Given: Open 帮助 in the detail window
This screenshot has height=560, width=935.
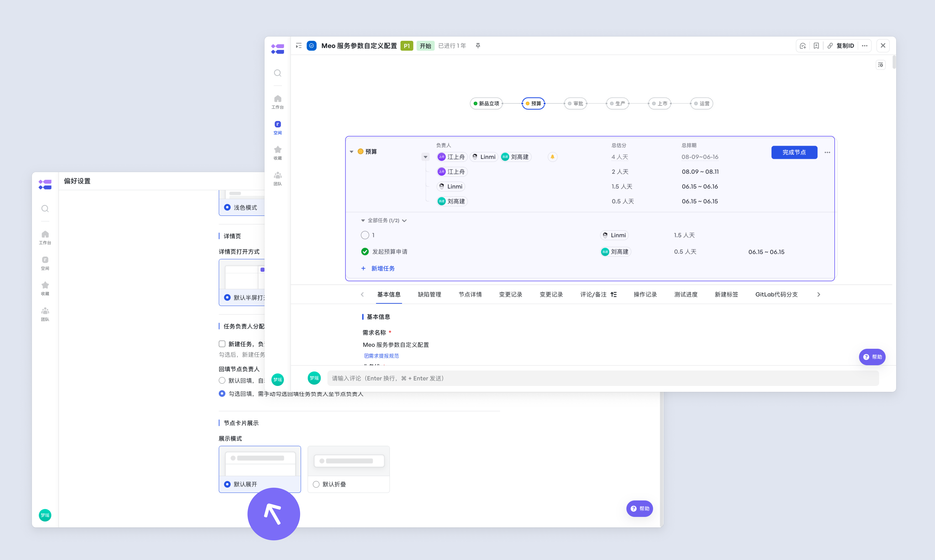Looking at the screenshot, I should pos(872,357).
